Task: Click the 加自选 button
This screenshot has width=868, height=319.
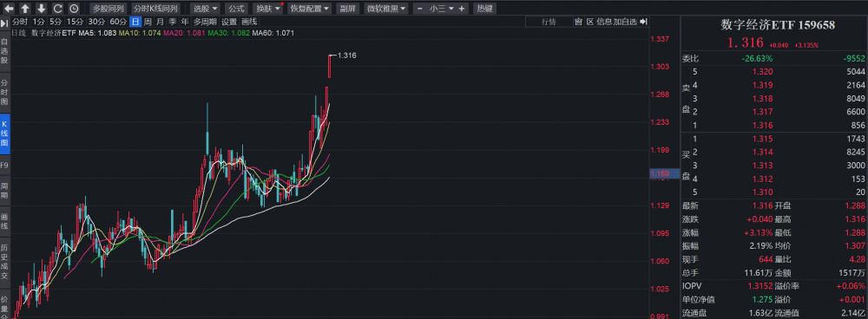Action: tap(625, 22)
